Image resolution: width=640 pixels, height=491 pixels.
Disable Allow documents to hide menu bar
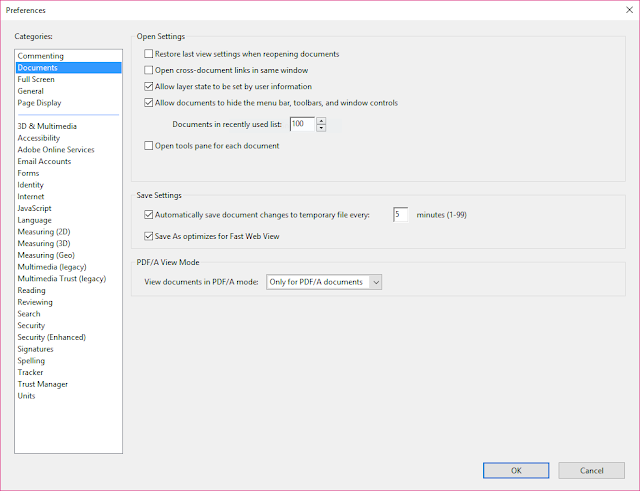149,103
